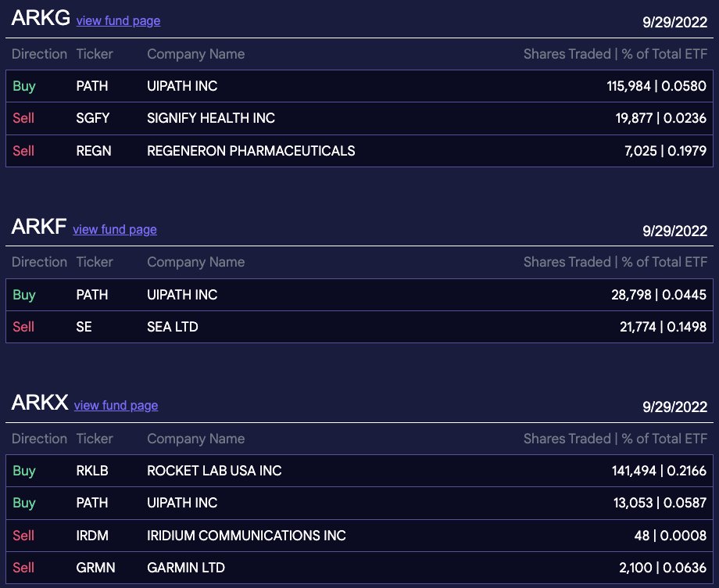
Task: Open the ARKF view fund page link
Action: pos(115,229)
